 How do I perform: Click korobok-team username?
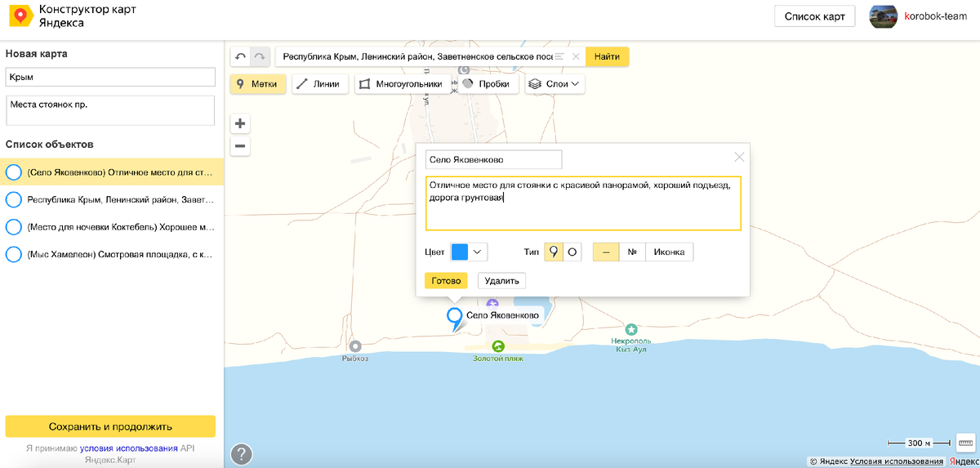click(935, 16)
